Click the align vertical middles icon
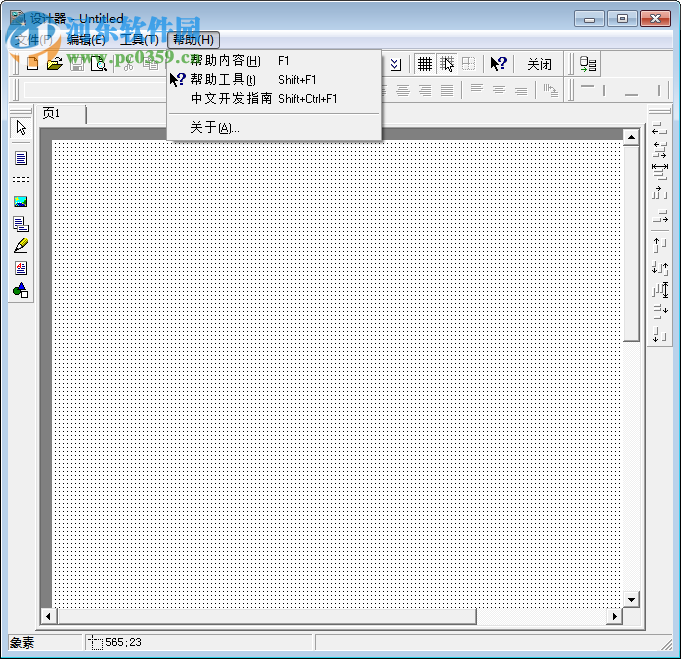Screen dimensions: 681x659 pyautogui.click(x=660, y=268)
